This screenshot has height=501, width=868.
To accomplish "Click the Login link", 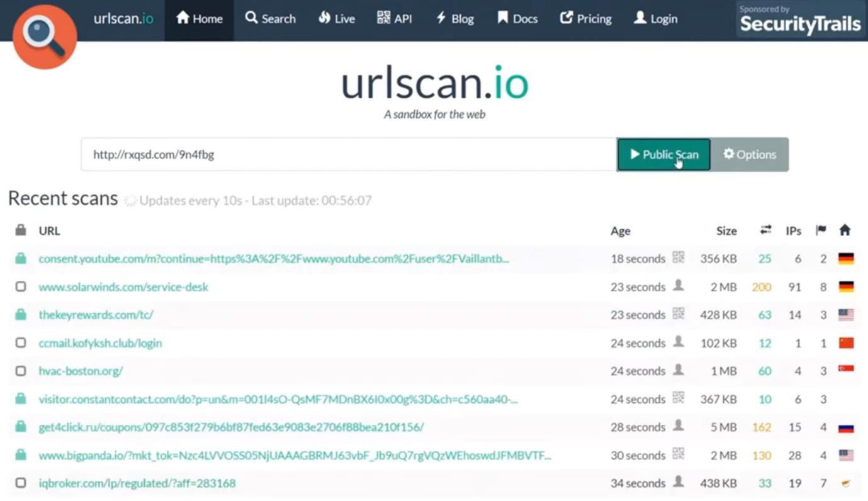I will click(x=655, y=18).
